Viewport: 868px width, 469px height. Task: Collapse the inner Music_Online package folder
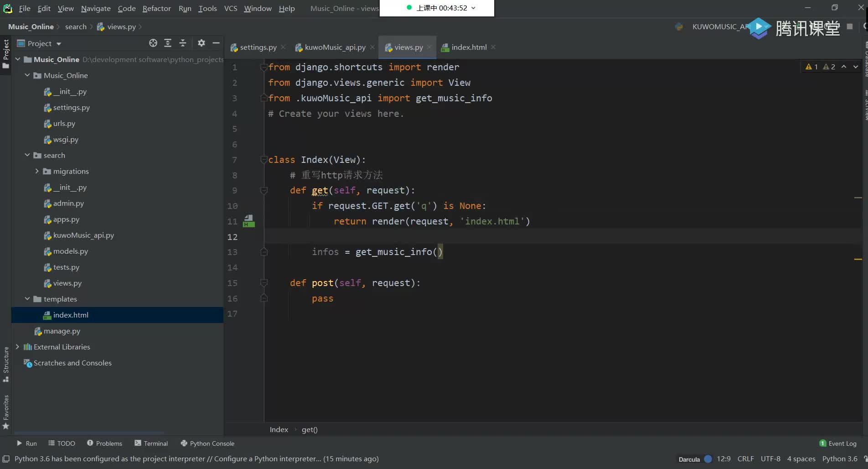(27, 75)
